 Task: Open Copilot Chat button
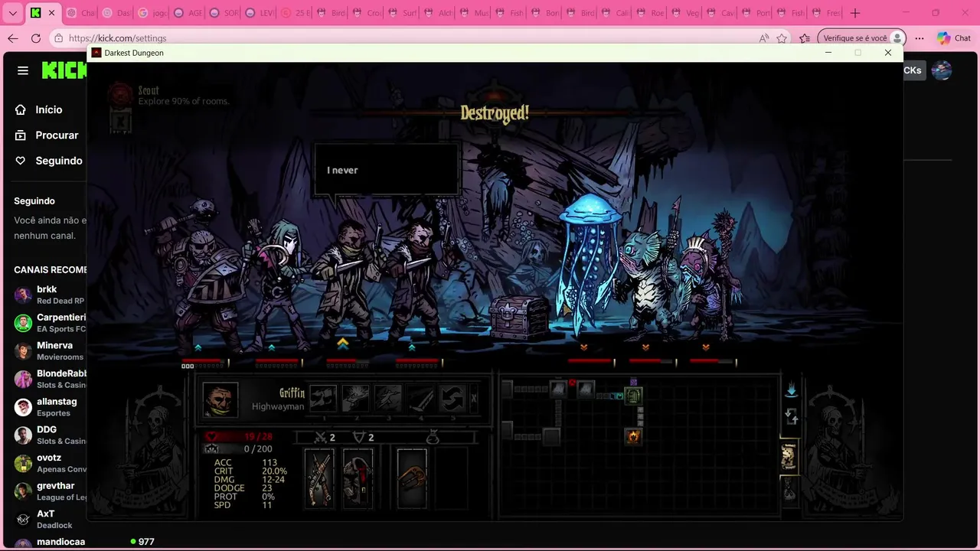tap(954, 38)
